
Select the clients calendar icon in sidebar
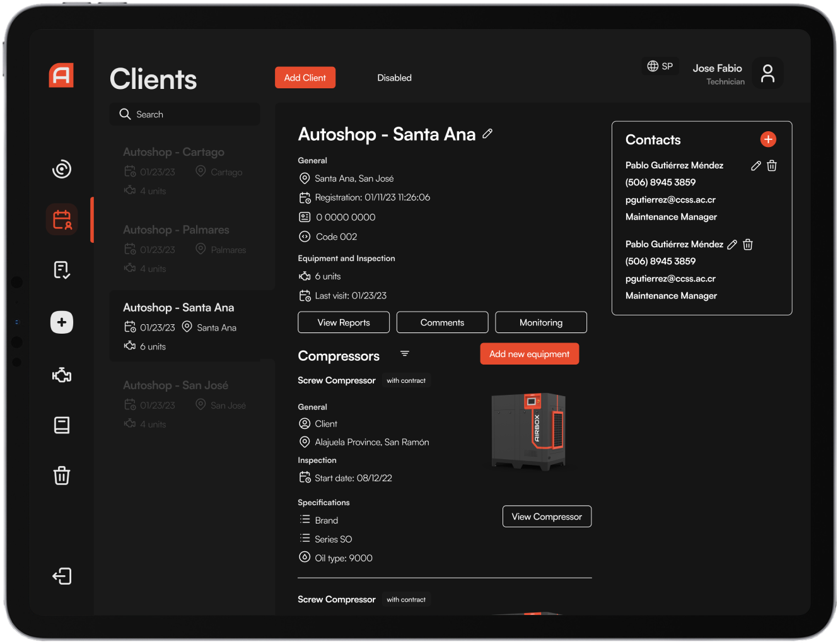[62, 220]
